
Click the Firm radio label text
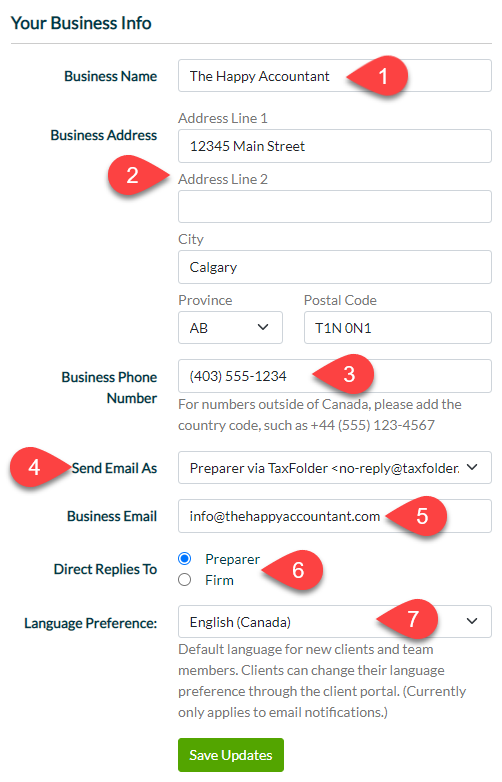pyautogui.click(x=219, y=580)
